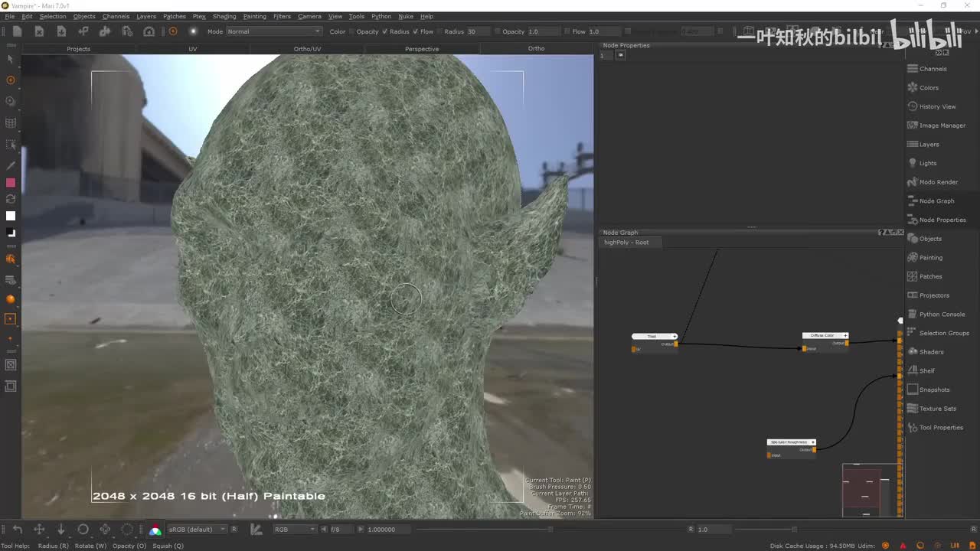Click the color management RGB circle icon
The image size is (980, 551).
pyautogui.click(x=155, y=530)
